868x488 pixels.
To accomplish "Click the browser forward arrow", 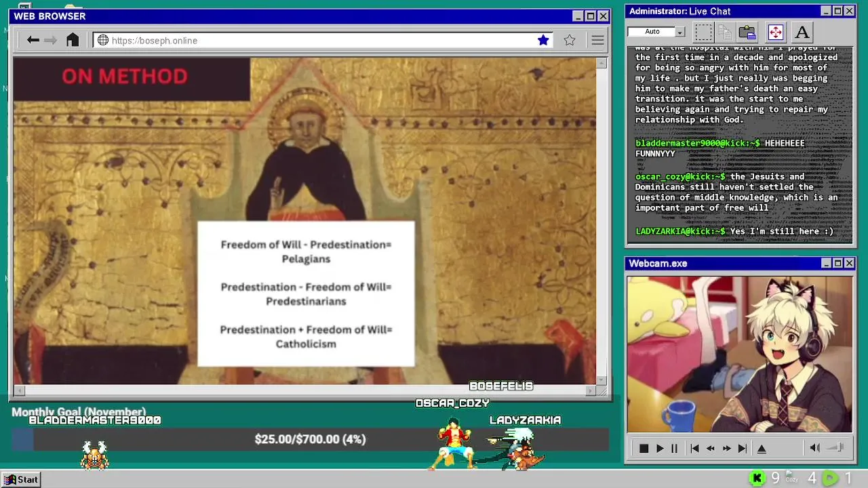I will point(50,41).
